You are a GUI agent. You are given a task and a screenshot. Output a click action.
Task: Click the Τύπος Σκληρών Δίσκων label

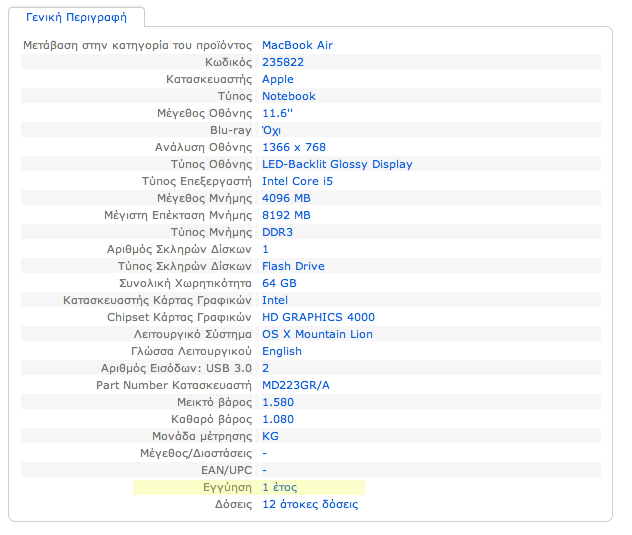tap(185, 266)
